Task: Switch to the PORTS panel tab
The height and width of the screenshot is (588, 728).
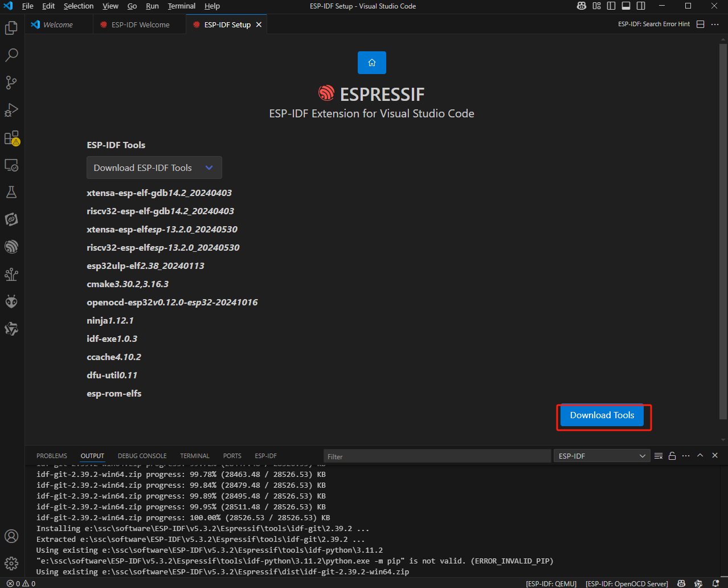Action: click(x=232, y=456)
